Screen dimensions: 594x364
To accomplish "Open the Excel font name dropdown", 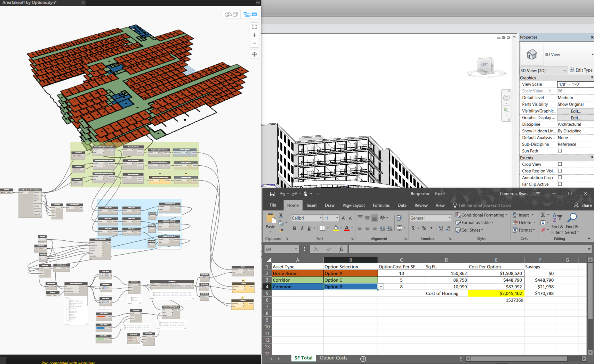I will click(x=320, y=218).
